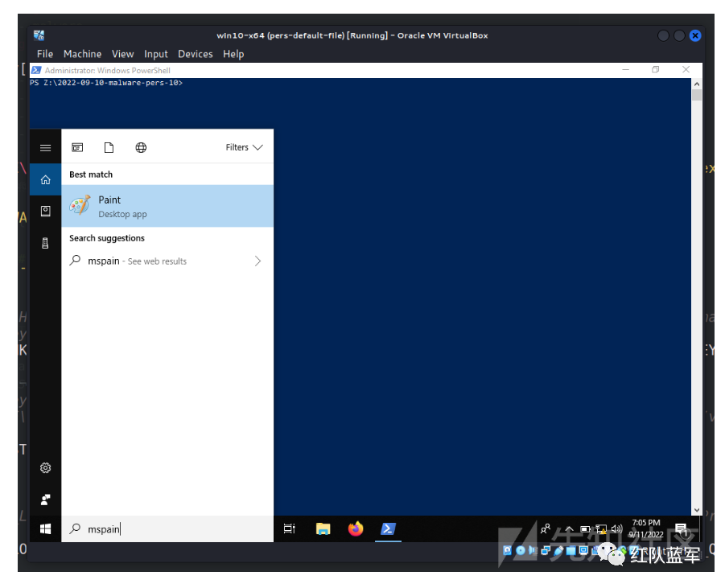Filter search results by web globe icon
This screenshot has height=588, width=725.
[x=141, y=147]
